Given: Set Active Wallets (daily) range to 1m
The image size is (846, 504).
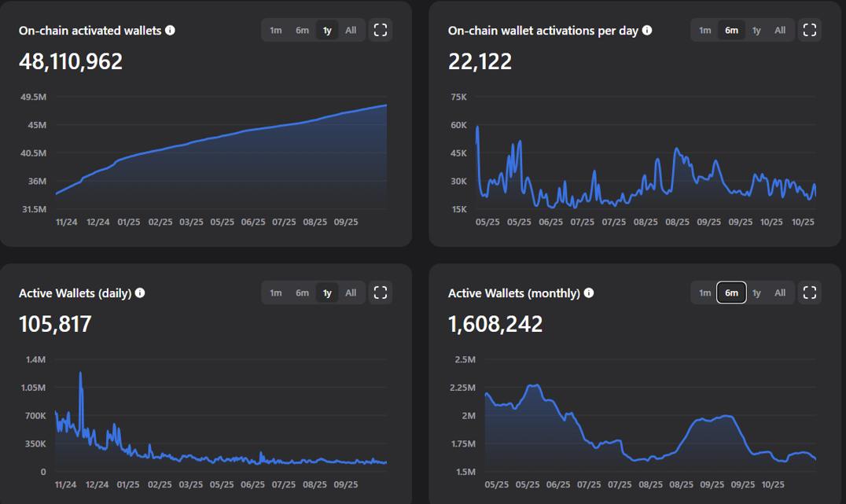Looking at the screenshot, I should (276, 292).
